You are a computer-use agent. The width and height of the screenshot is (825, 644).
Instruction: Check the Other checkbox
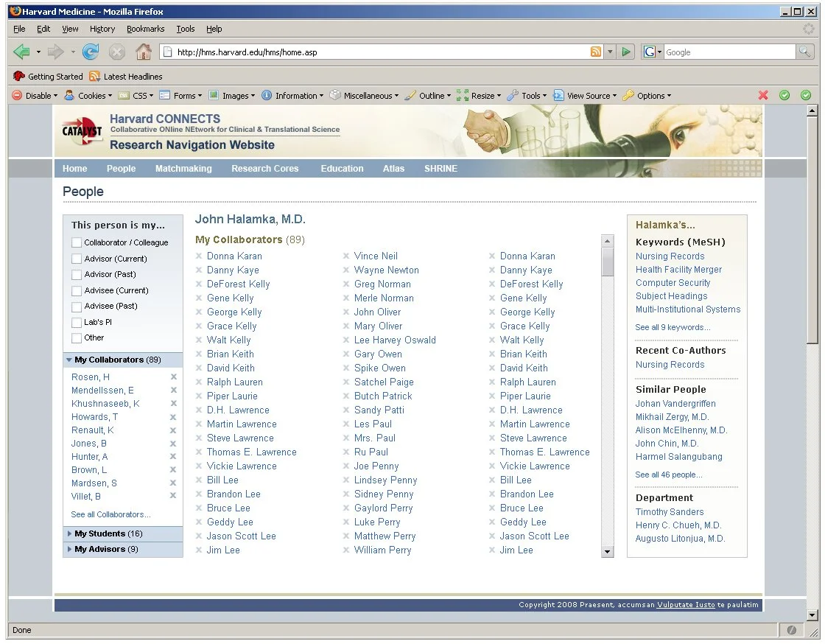tap(77, 337)
